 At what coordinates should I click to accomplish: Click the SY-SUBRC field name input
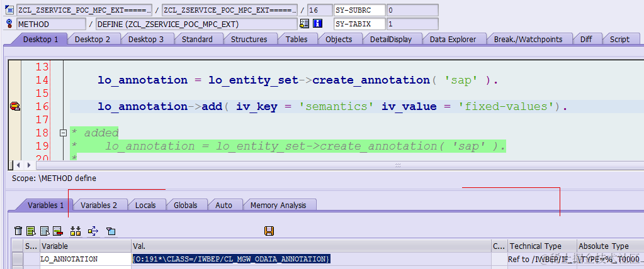tap(359, 10)
